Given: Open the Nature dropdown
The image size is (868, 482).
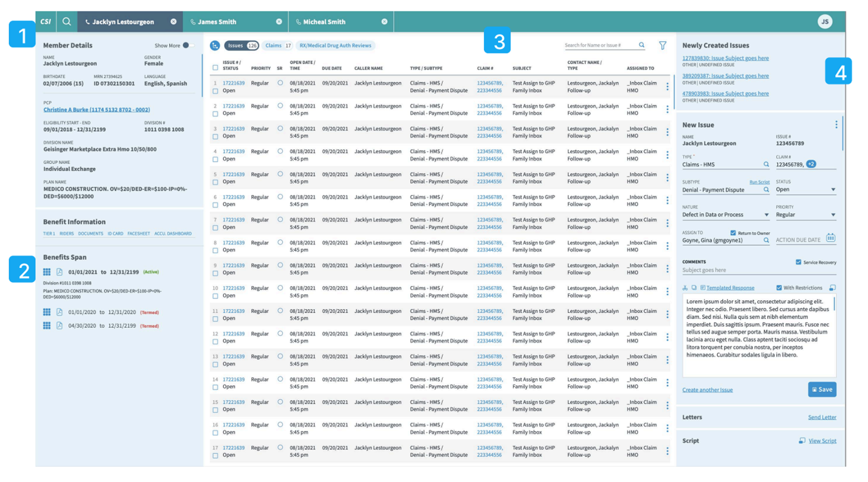Looking at the screenshot, I should click(x=726, y=215).
